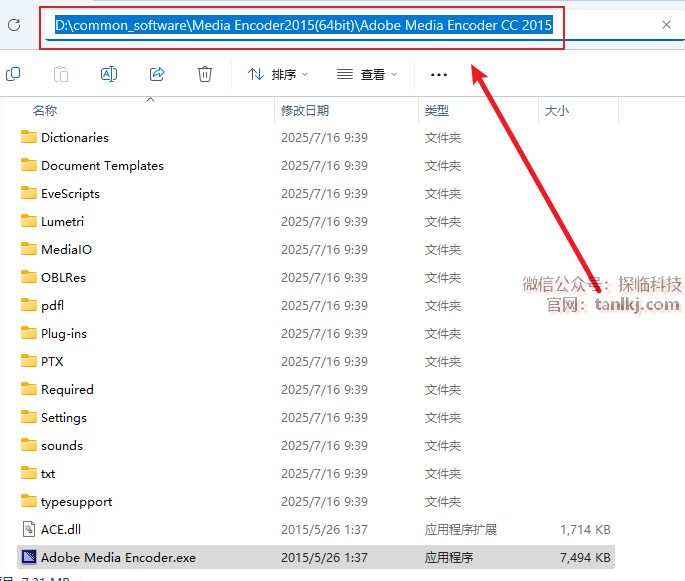The height and width of the screenshot is (581, 685).
Task: Click the delete trash can icon
Action: tap(205, 74)
